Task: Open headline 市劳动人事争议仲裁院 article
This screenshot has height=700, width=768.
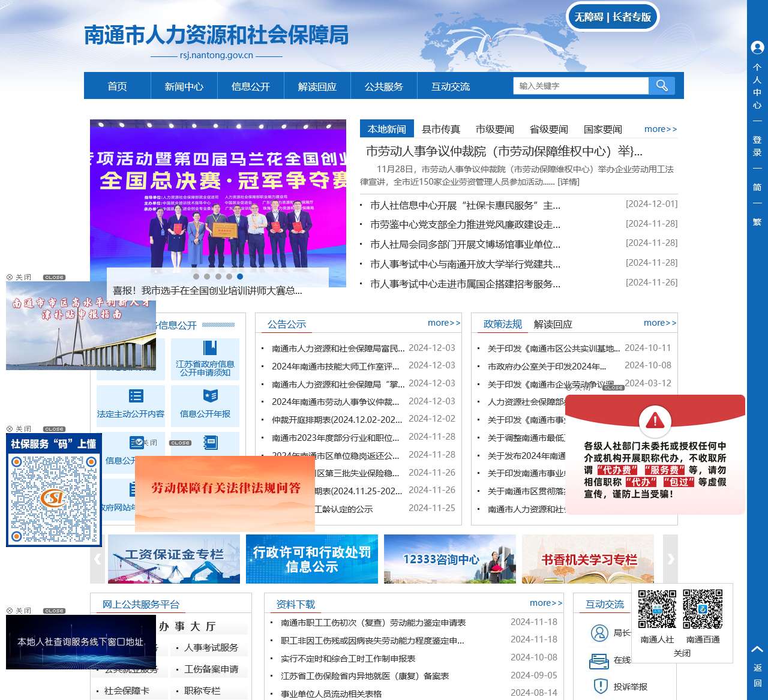Action: (x=504, y=151)
